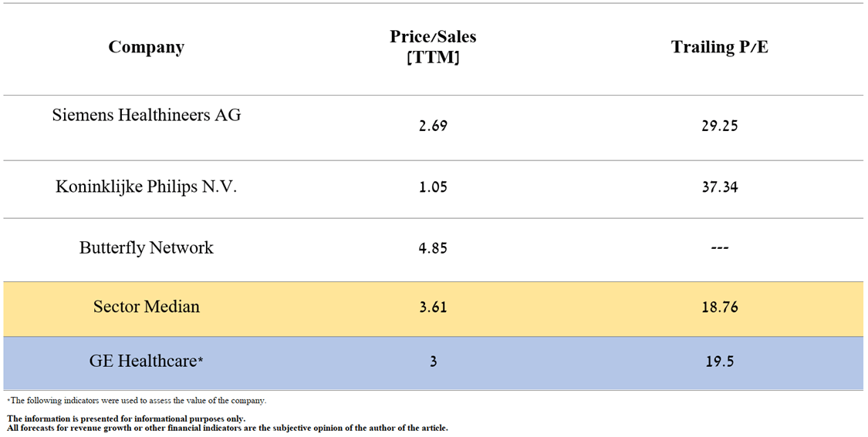
Task: Select the Butterfly Network company cell
Action: point(147,248)
